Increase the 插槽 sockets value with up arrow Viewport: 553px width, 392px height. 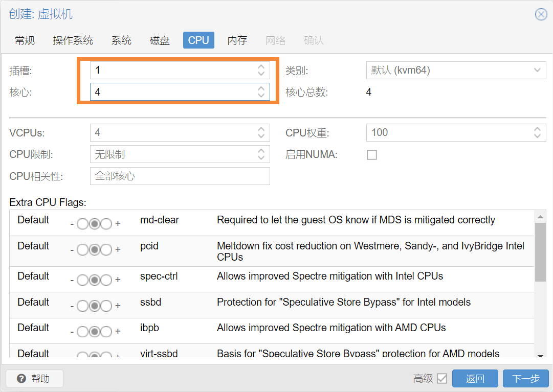[261, 66]
